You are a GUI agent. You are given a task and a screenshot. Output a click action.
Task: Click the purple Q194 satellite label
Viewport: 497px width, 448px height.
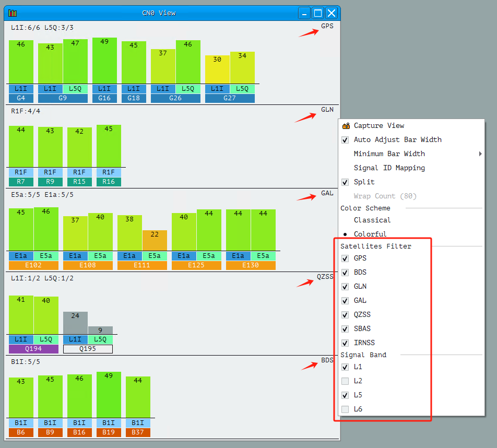(x=33, y=349)
